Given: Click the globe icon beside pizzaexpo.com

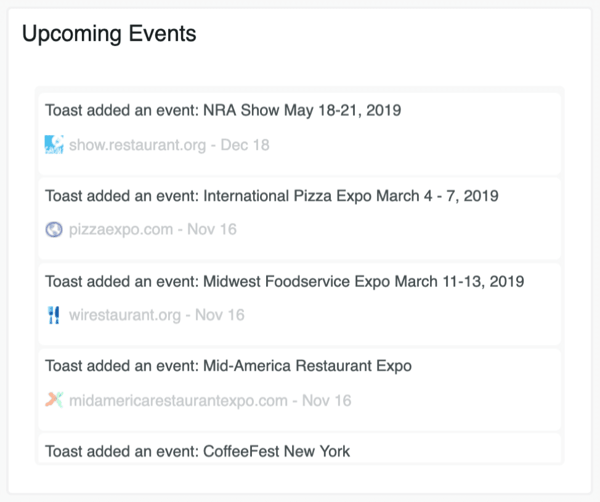Looking at the screenshot, I should click(54, 230).
